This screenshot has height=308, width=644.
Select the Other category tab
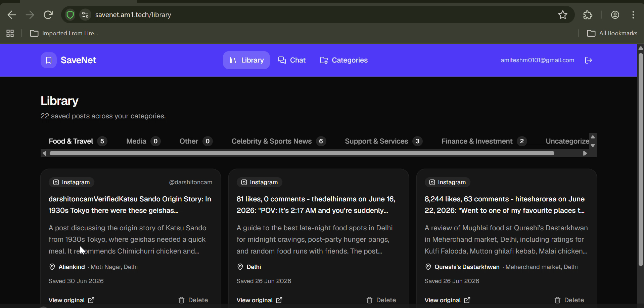coord(196,141)
